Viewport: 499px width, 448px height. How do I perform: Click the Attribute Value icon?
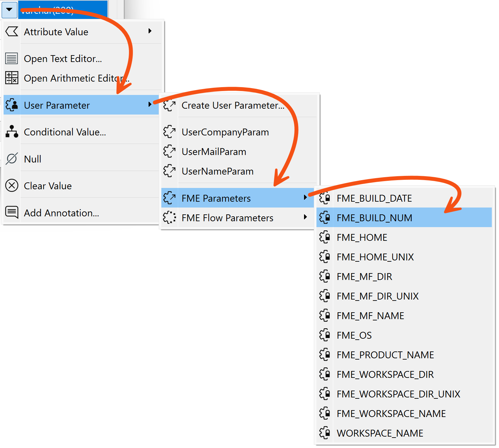(11, 32)
